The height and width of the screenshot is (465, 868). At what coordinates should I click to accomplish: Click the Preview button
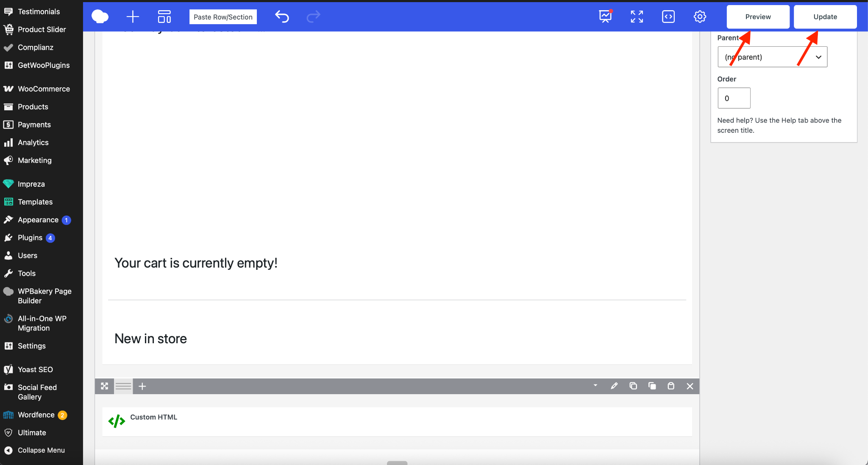758,17
